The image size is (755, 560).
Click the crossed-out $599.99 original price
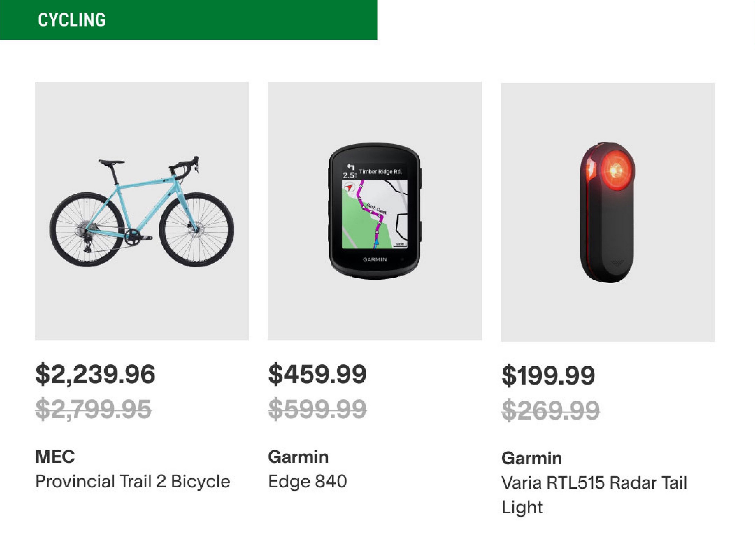pos(317,409)
